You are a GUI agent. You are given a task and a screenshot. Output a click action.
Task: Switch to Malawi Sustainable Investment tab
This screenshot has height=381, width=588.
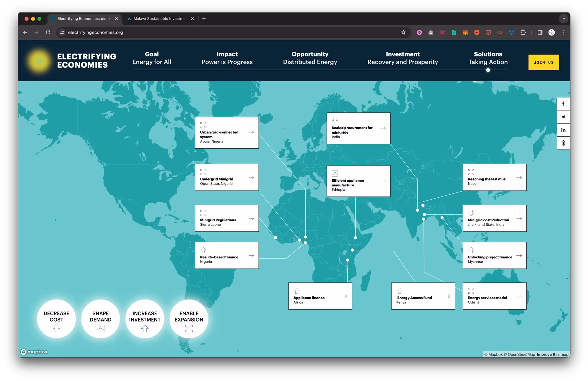pyautogui.click(x=159, y=19)
